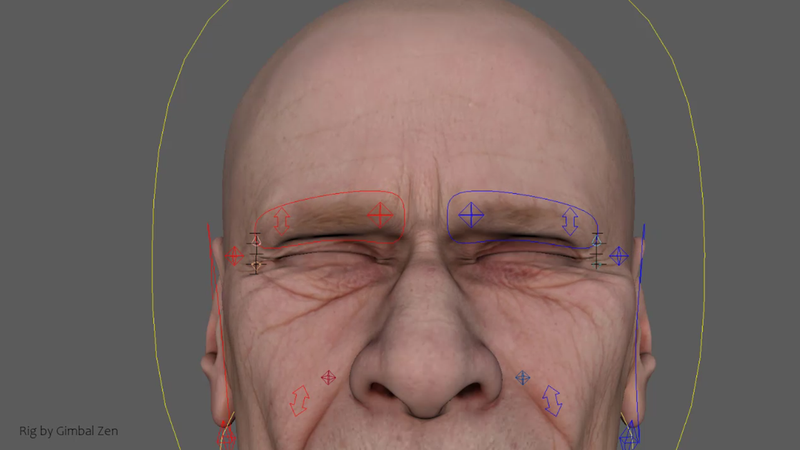Click the blue control at the bottom-right earlobe

629,435
